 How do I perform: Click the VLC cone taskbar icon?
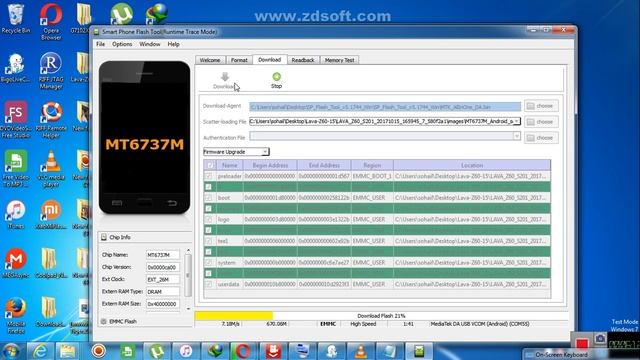(360, 351)
